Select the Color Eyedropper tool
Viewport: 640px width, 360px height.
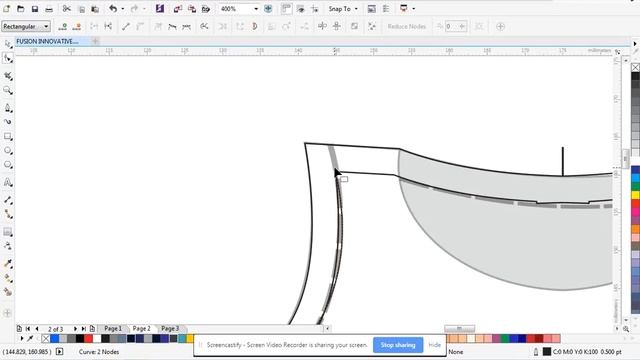[x=8, y=264]
